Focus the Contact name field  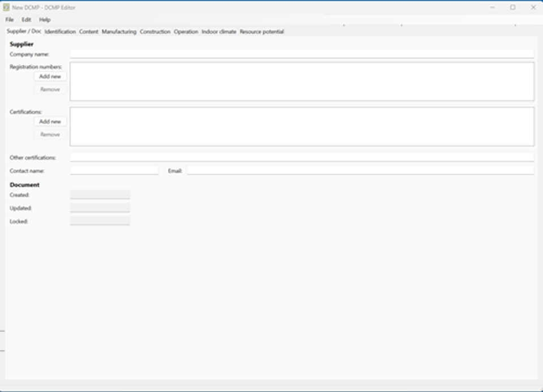pos(114,170)
